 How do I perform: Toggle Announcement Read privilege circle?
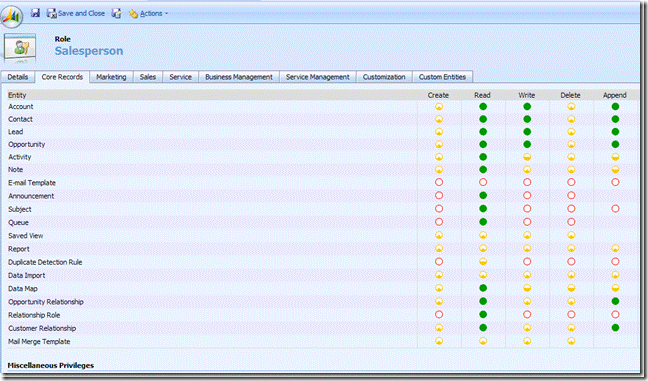coord(483,195)
